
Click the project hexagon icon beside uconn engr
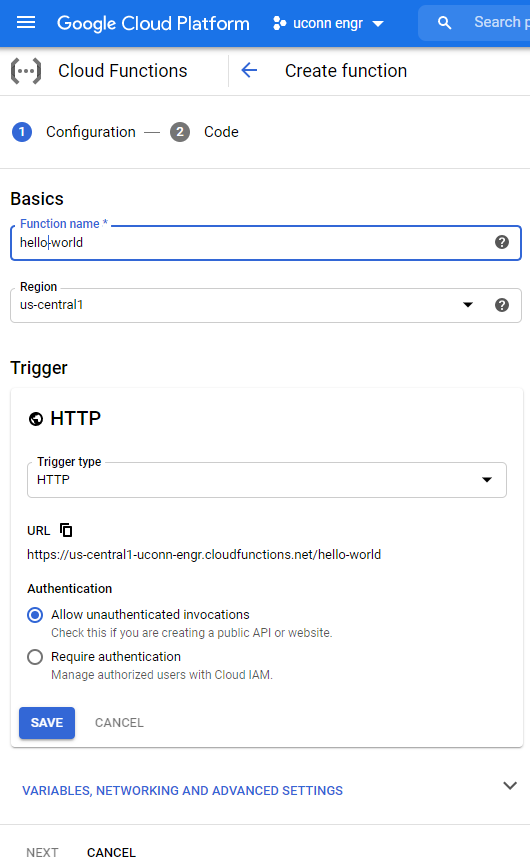[279, 23]
